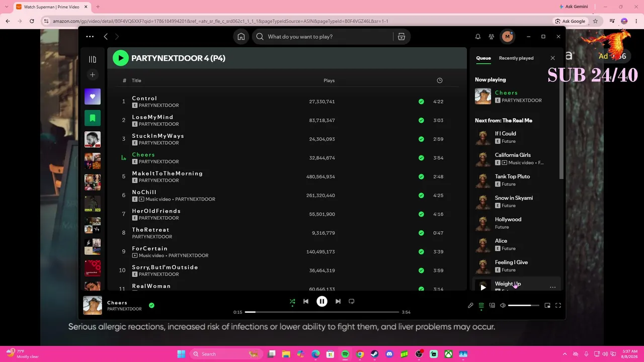Show hidden icons in the system tray
This screenshot has height=362, width=644.
click(565, 354)
